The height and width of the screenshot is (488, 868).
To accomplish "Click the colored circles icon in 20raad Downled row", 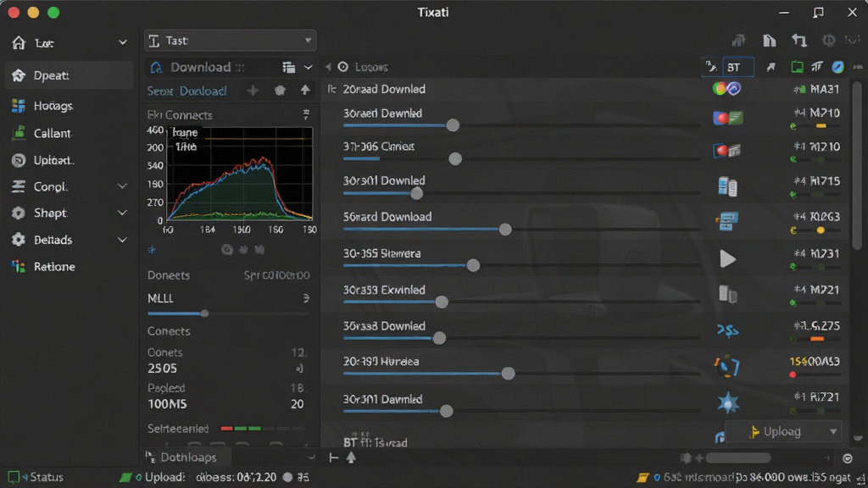I will [x=726, y=88].
